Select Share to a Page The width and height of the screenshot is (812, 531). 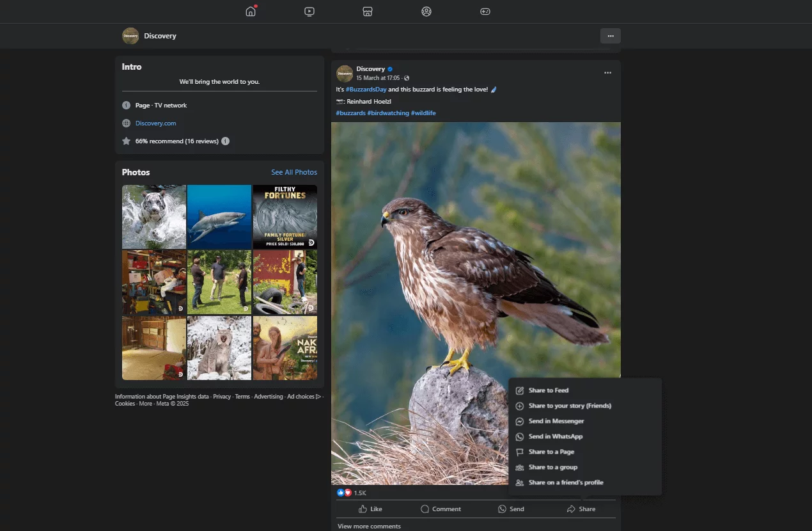[x=585, y=452]
